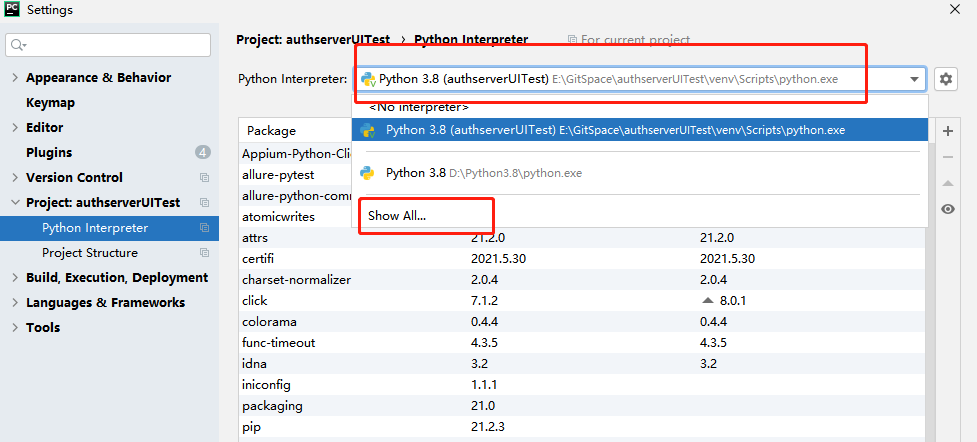The height and width of the screenshot is (442, 977).
Task: Open Project Structure settings page
Action: (x=90, y=252)
